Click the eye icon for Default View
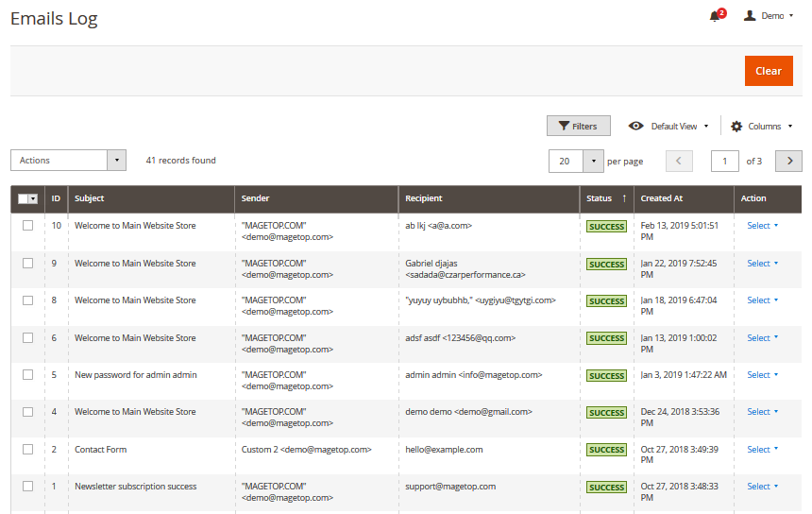 point(636,126)
